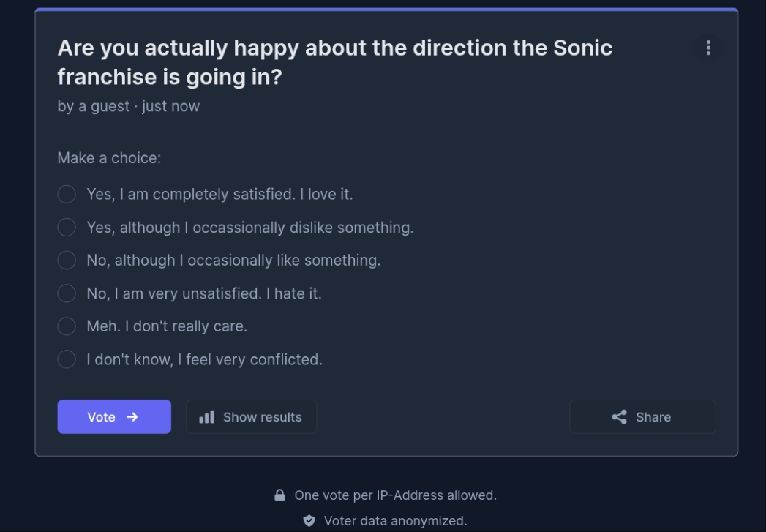766x532 pixels.
Task: Pick "No, I am very unsatisfied" radio
Action: click(67, 293)
